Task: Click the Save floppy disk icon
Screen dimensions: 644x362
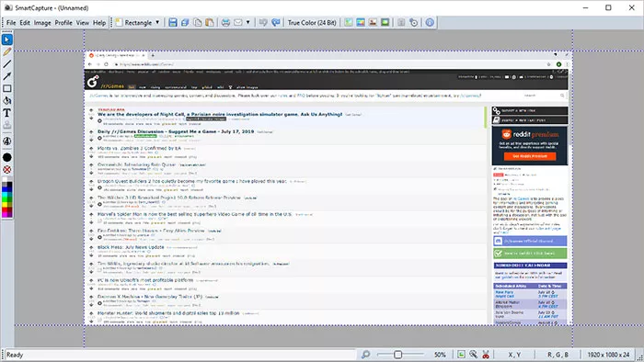Action: (x=173, y=23)
